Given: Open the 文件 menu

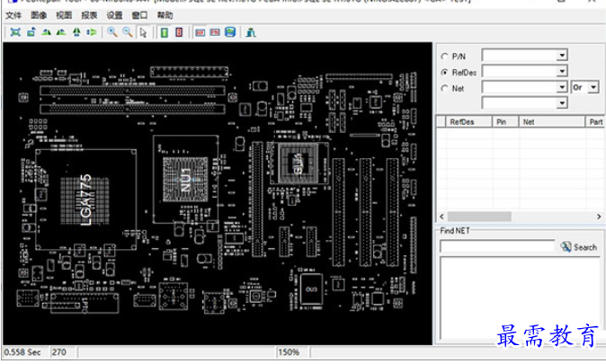Looking at the screenshot, I should [13, 15].
